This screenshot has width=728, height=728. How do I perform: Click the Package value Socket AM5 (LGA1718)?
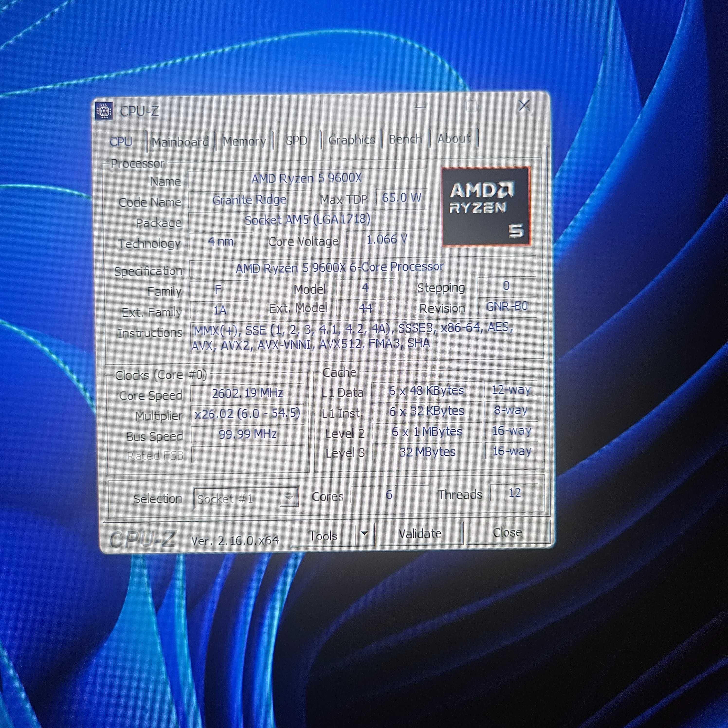coord(308,220)
